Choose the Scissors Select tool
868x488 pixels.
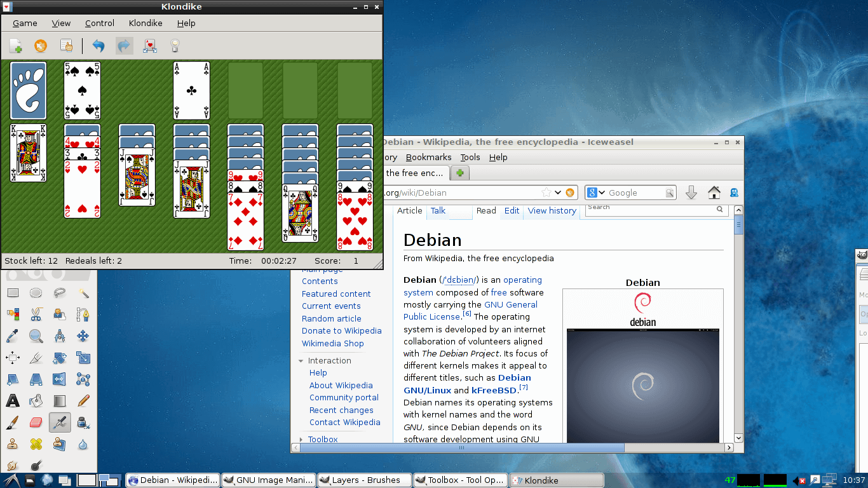(36, 314)
